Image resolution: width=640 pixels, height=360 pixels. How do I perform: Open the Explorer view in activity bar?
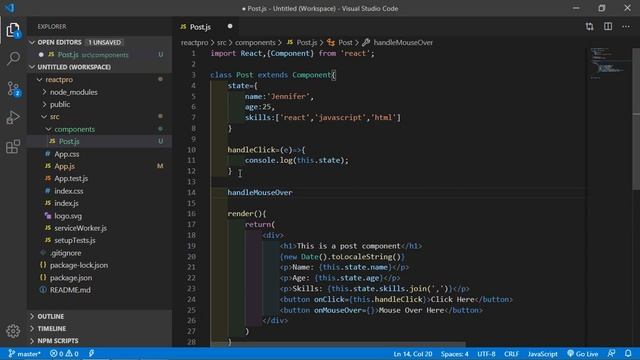tap(13, 30)
